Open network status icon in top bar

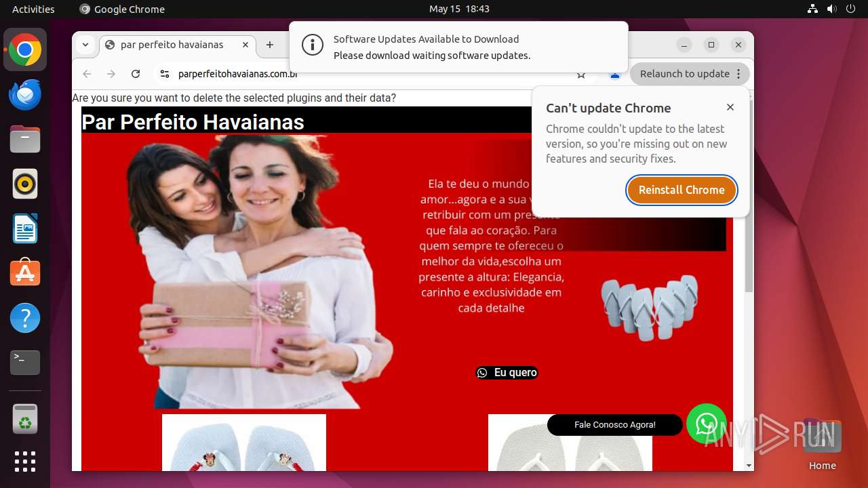(x=812, y=9)
